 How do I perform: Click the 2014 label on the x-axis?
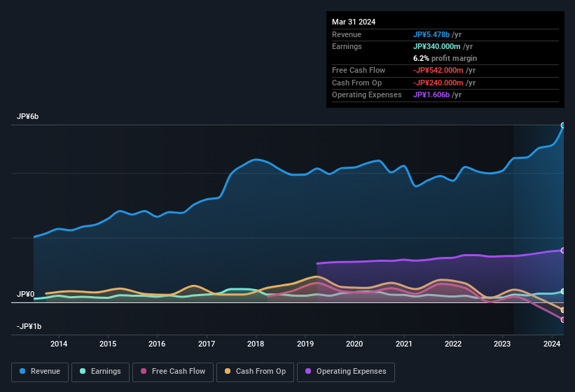59,344
